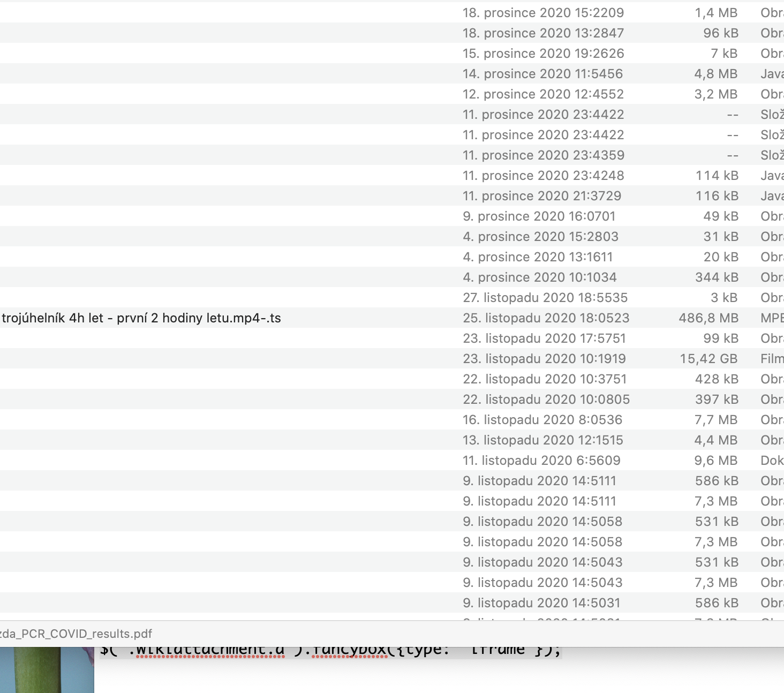Select the 486,8 MB size cell
Image resolution: width=784 pixels, height=693 pixels.
(x=708, y=318)
